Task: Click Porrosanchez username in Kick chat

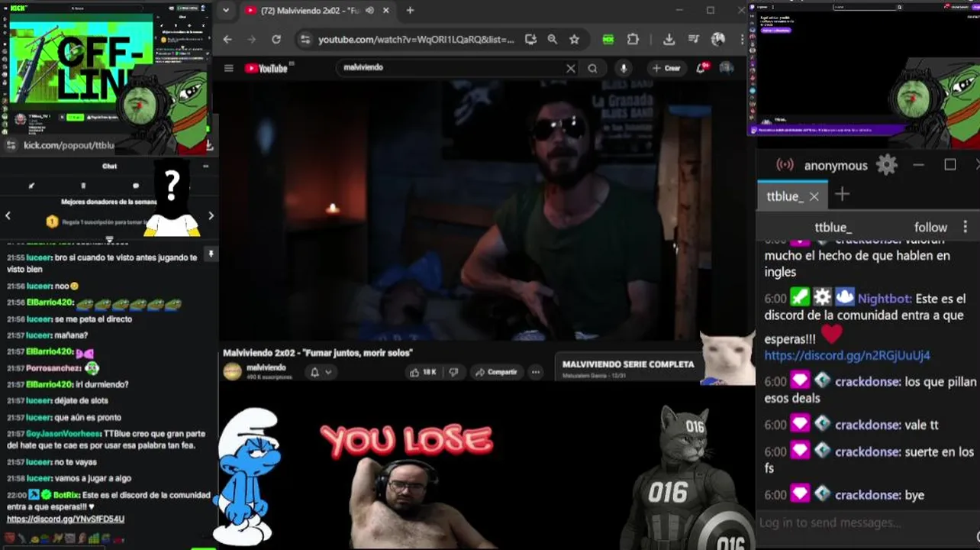Action: [54, 368]
